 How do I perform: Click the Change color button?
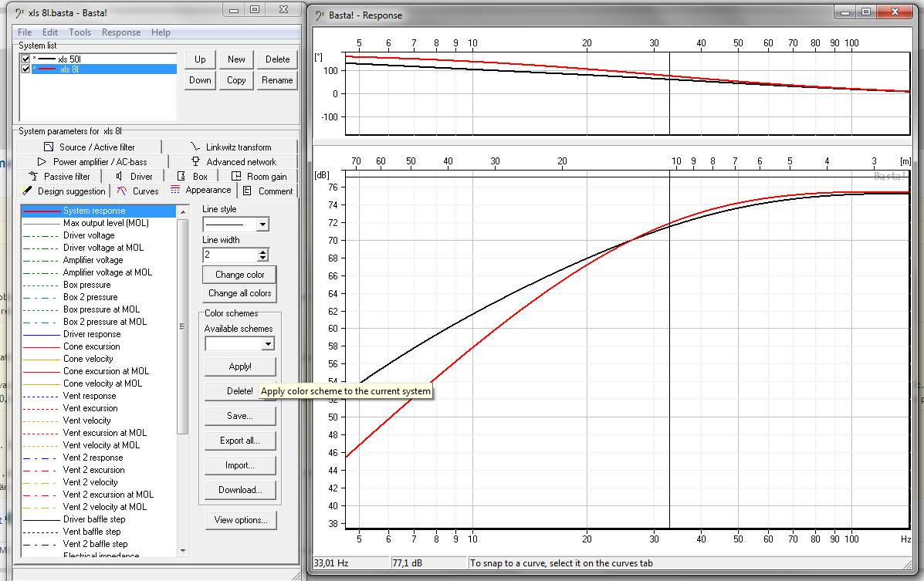coord(239,275)
